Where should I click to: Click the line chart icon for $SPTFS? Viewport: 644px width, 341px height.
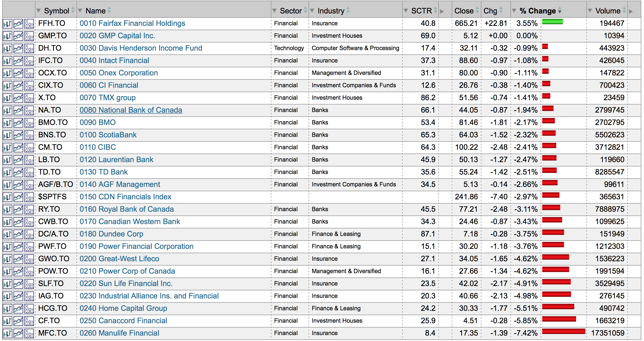pos(18,197)
